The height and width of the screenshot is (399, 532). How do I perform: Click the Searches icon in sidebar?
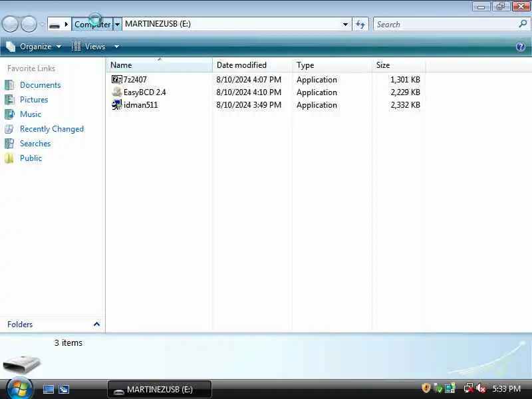click(x=9, y=144)
